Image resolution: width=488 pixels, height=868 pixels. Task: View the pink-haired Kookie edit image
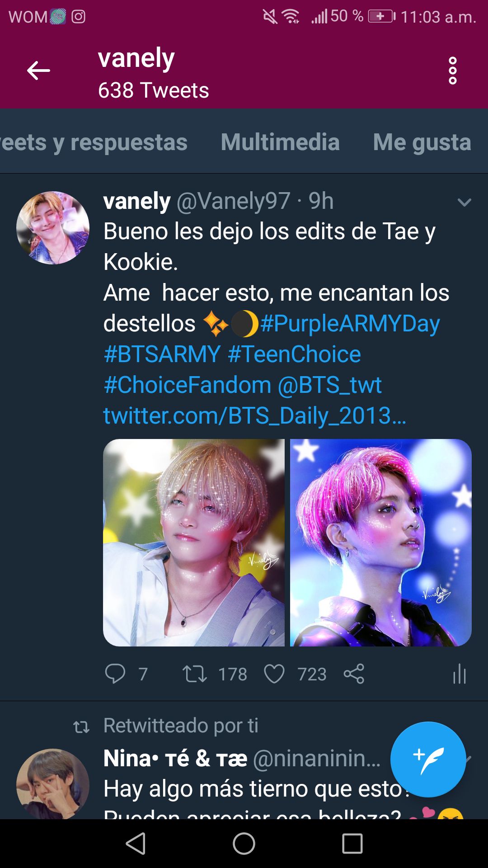point(381,542)
